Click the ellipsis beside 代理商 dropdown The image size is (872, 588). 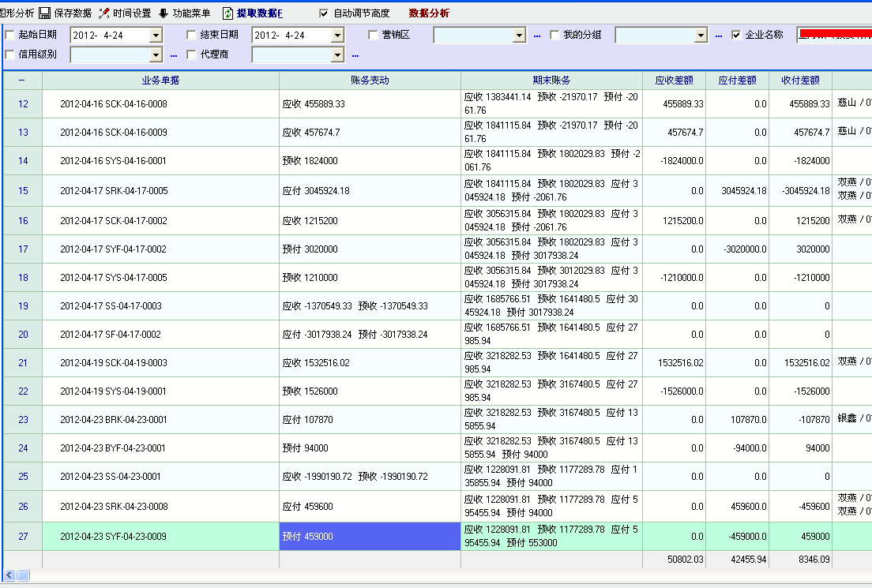coord(355,55)
